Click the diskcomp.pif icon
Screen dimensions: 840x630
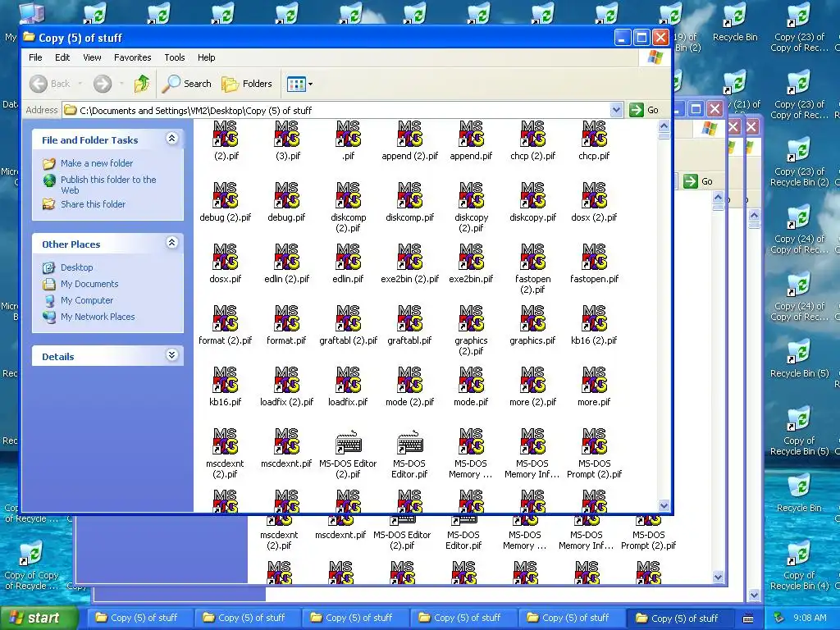pyautogui.click(x=410, y=195)
